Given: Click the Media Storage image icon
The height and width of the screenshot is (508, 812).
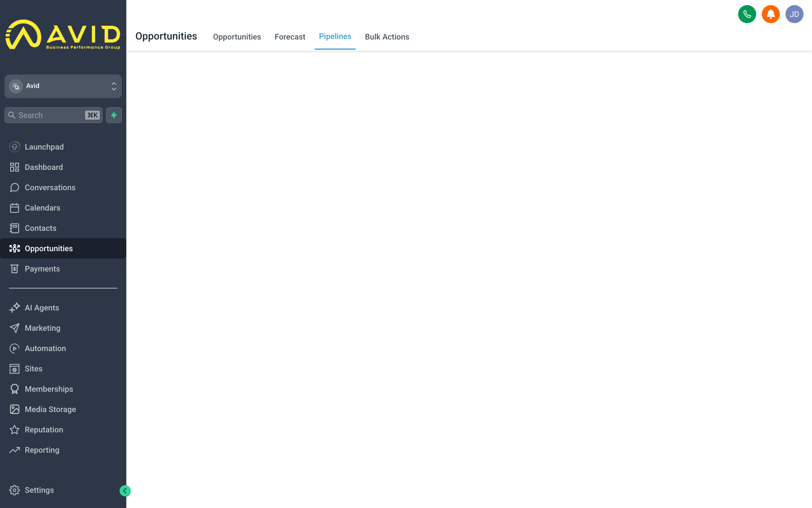Looking at the screenshot, I should click(14, 409).
